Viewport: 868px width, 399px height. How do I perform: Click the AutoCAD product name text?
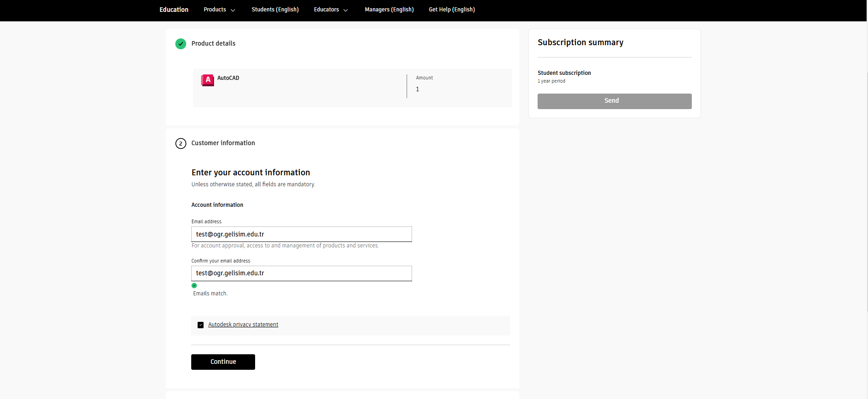[228, 78]
